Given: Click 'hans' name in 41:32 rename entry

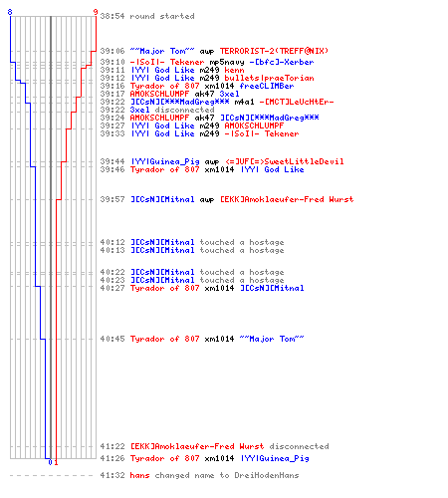Looking at the screenshot, I should (139, 475).
